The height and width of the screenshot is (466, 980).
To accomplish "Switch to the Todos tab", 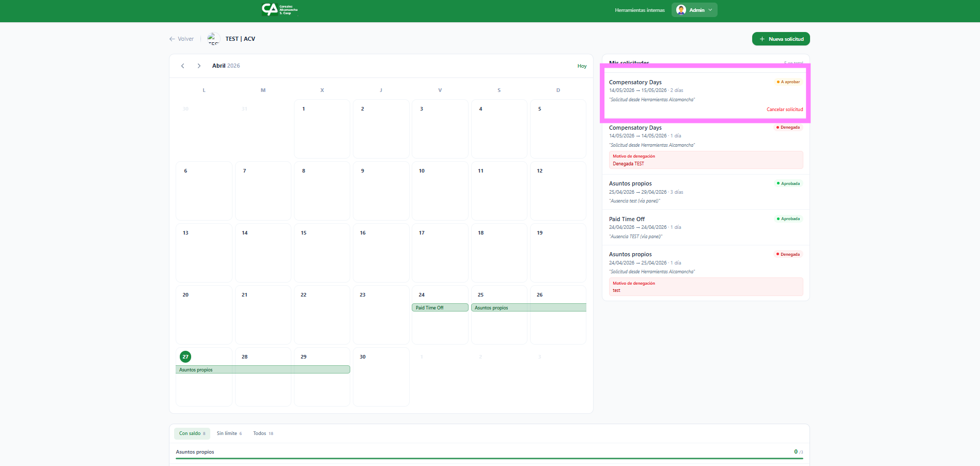I will [x=262, y=433].
